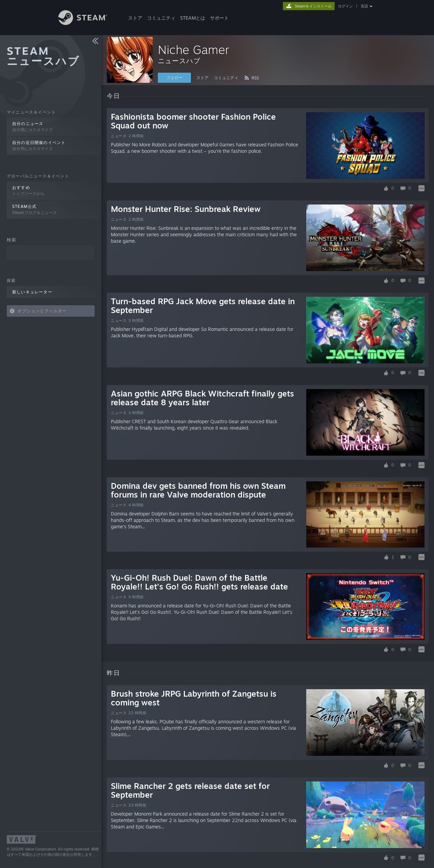The image size is (434, 868).
Task: Open more options for Jack Move article
Action: pos(421,373)
